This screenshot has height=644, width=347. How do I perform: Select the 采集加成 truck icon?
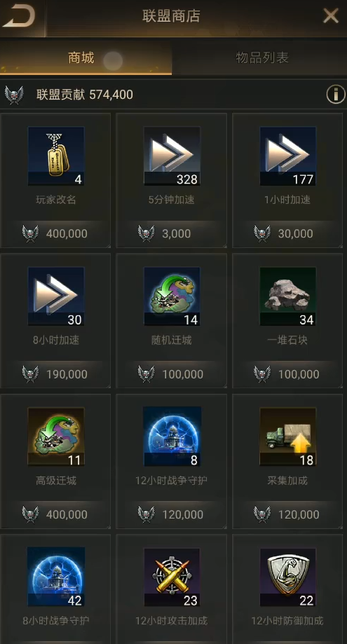tap(288, 437)
